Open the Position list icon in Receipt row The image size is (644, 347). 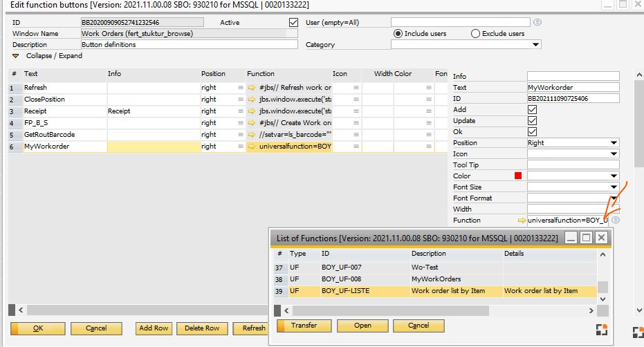coord(240,111)
